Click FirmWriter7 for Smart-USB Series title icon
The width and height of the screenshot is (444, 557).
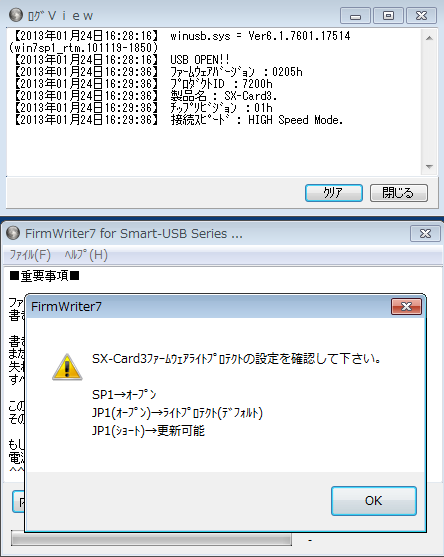(13, 233)
